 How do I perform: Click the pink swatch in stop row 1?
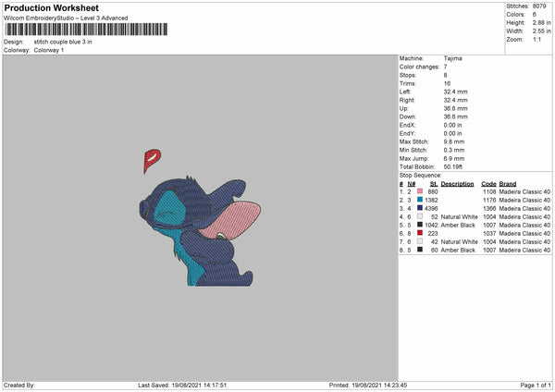click(x=420, y=191)
